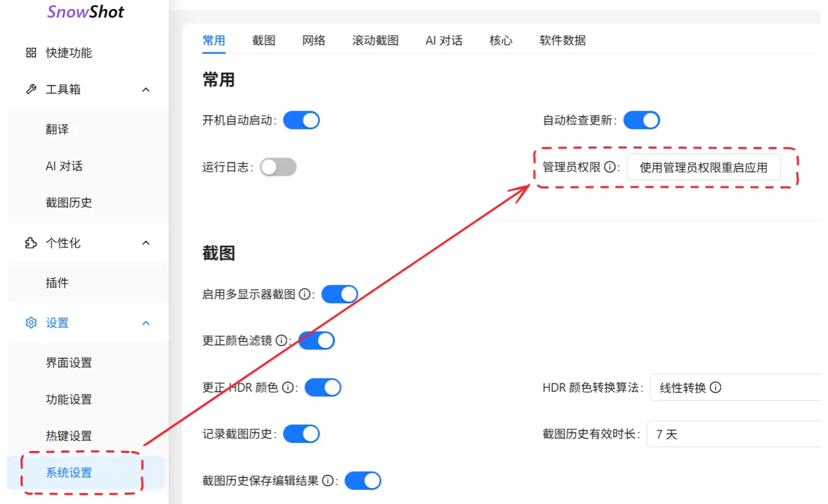The width and height of the screenshot is (828, 504).
Task: Toggle the 更正颜色滤镜 switch
Action: 317,341
